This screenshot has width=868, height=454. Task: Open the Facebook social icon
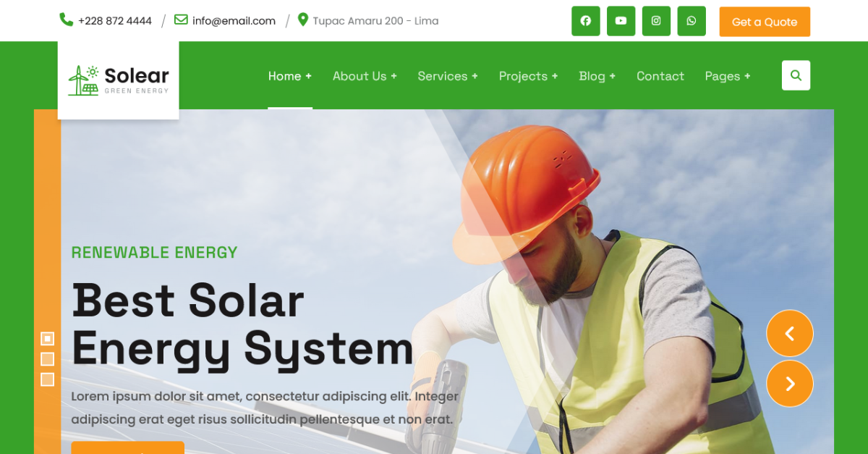586,21
